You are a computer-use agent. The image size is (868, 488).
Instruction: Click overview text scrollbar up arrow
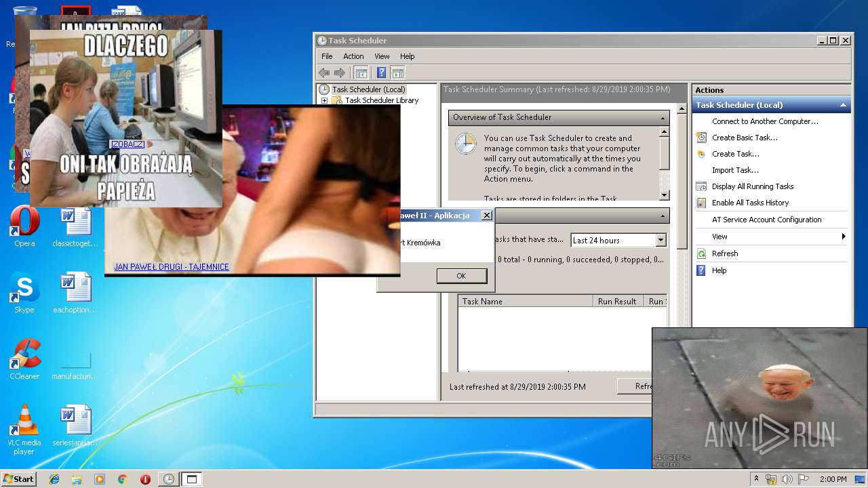point(664,131)
